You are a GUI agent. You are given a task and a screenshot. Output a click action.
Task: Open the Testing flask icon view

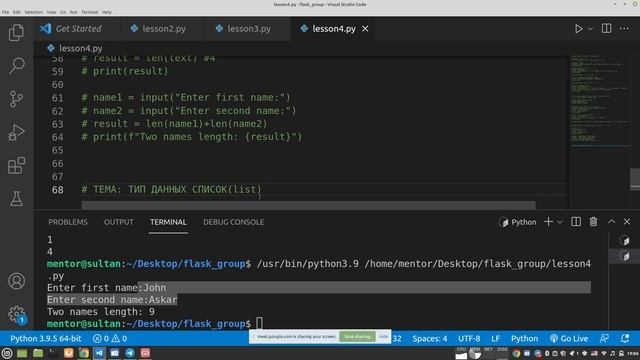click(16, 199)
